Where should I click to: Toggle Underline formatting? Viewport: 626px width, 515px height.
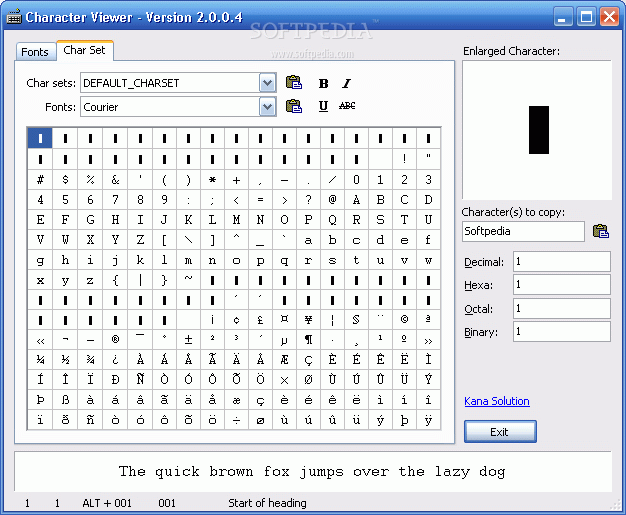(x=323, y=106)
